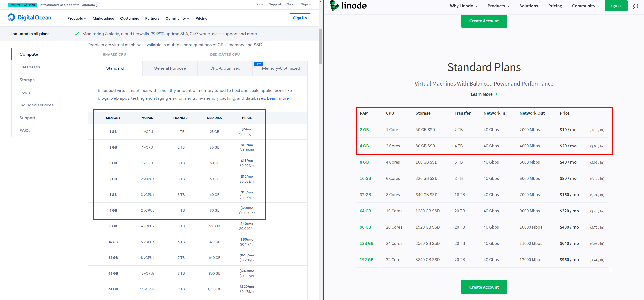
Task: Click the green checkmark beside included plan features
Action: tap(77, 33)
